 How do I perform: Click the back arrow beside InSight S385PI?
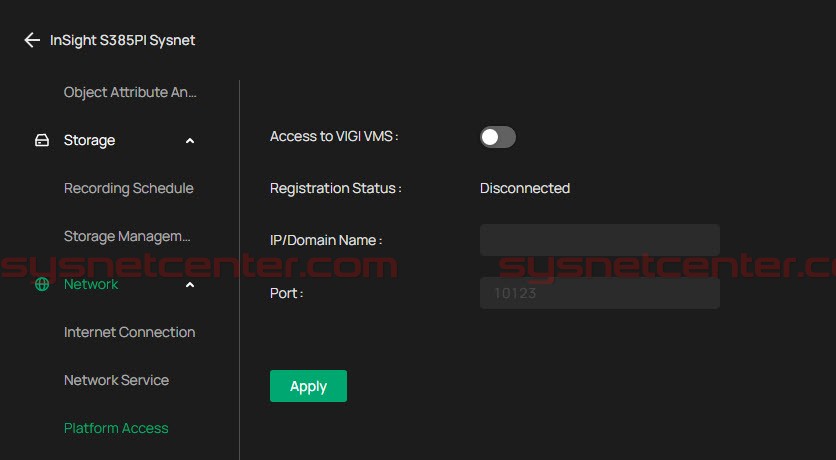point(32,41)
